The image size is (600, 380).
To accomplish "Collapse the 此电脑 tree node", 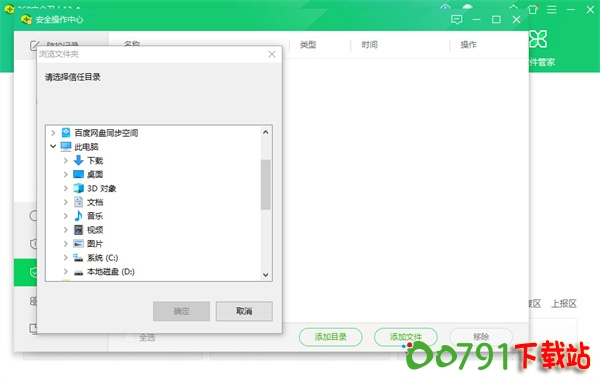I will tap(53, 146).
